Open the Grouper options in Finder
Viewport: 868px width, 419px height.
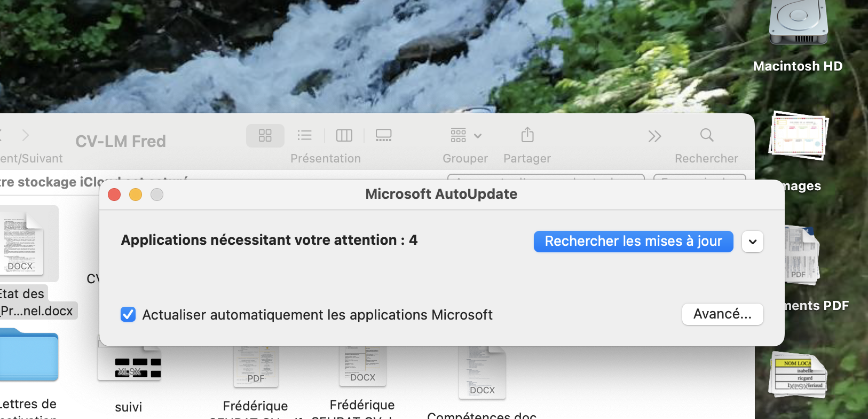click(x=466, y=135)
